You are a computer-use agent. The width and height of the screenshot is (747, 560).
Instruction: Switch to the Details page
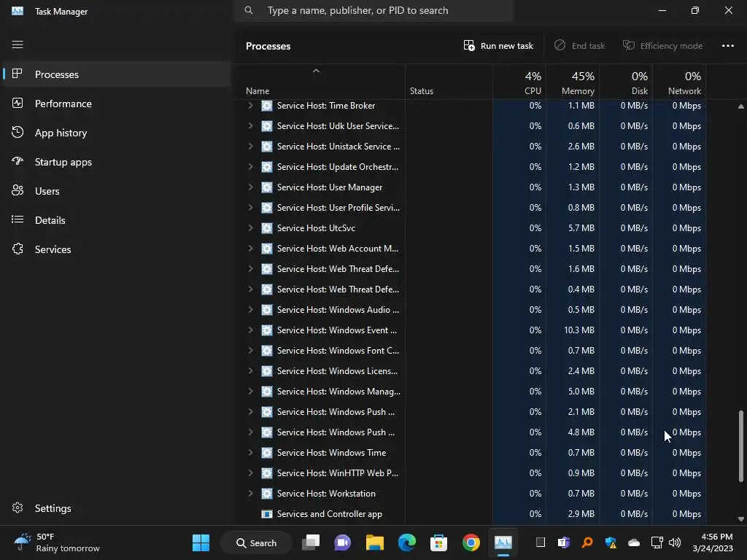pos(116,220)
